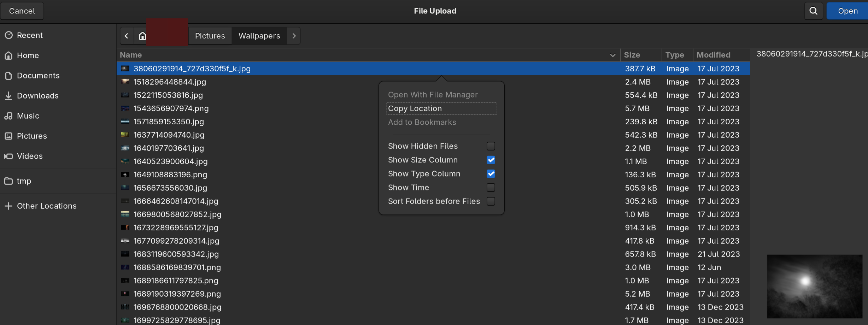Go back with the path bar left arrow
Screen dimensions: 868x325
(x=127, y=36)
